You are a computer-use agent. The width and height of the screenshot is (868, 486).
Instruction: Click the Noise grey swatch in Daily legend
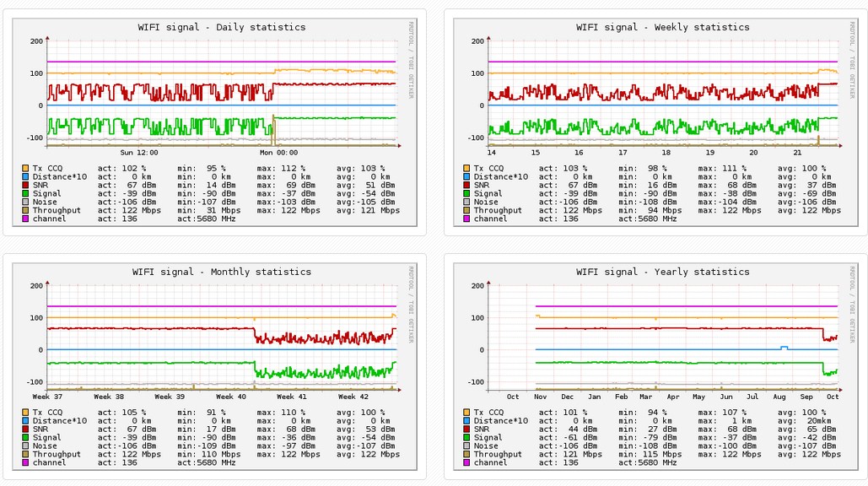25,202
